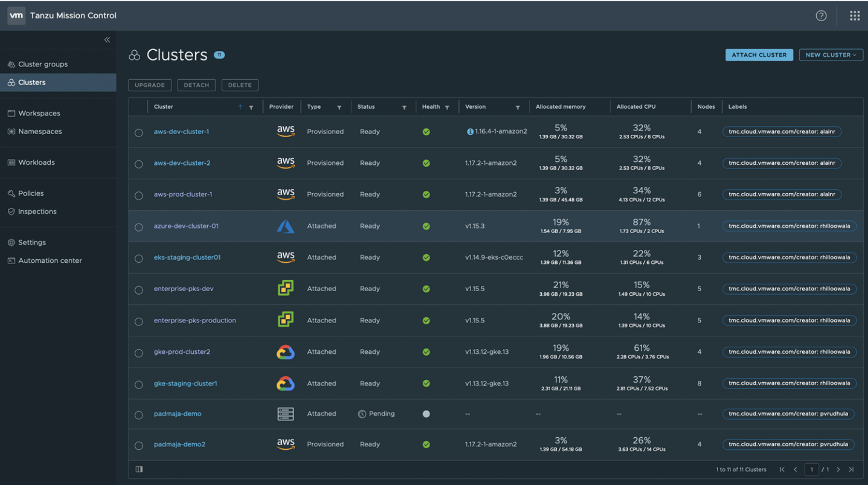This screenshot has height=485, width=868.
Task: Switch to the Policies section
Action: coord(31,193)
